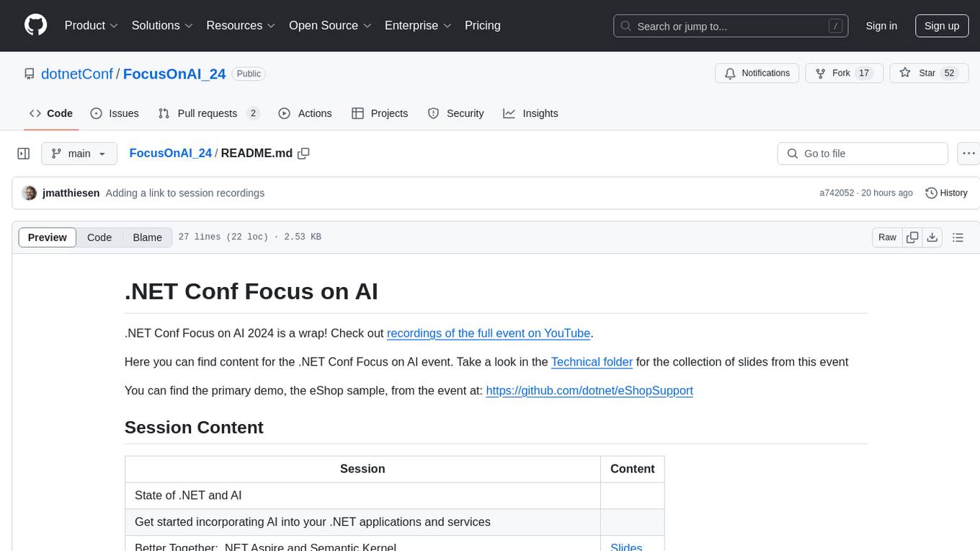Copy raw file contents
Screen dimensions: 980x551
click(x=912, y=237)
